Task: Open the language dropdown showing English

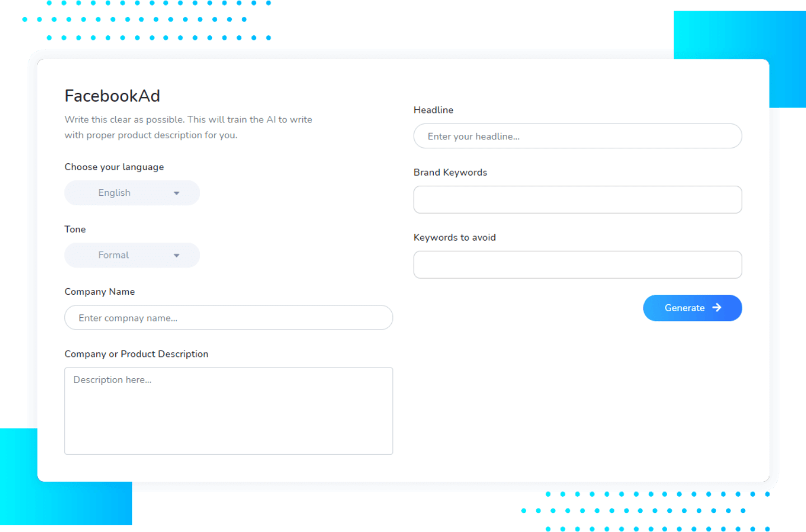Action: point(132,193)
